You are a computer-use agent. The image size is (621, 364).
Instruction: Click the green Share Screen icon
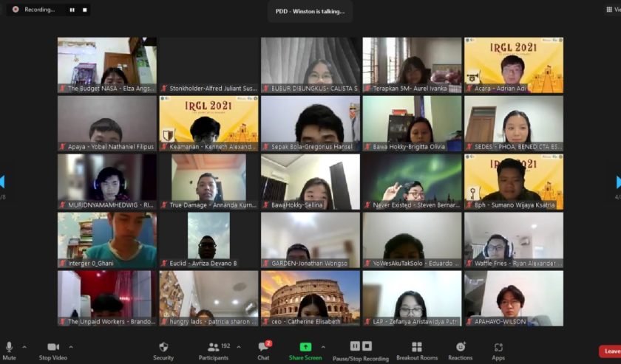305,347
